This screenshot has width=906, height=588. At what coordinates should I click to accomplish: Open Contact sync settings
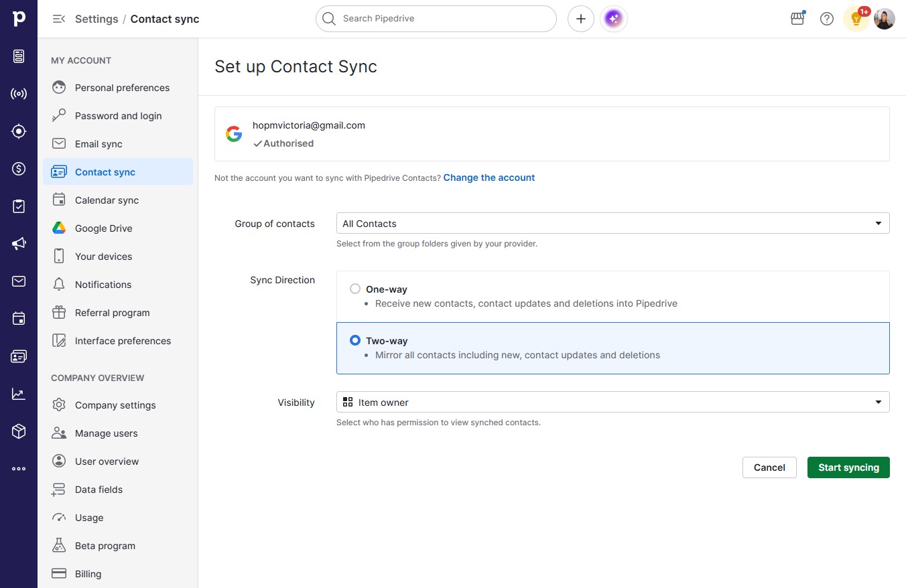pos(118,172)
